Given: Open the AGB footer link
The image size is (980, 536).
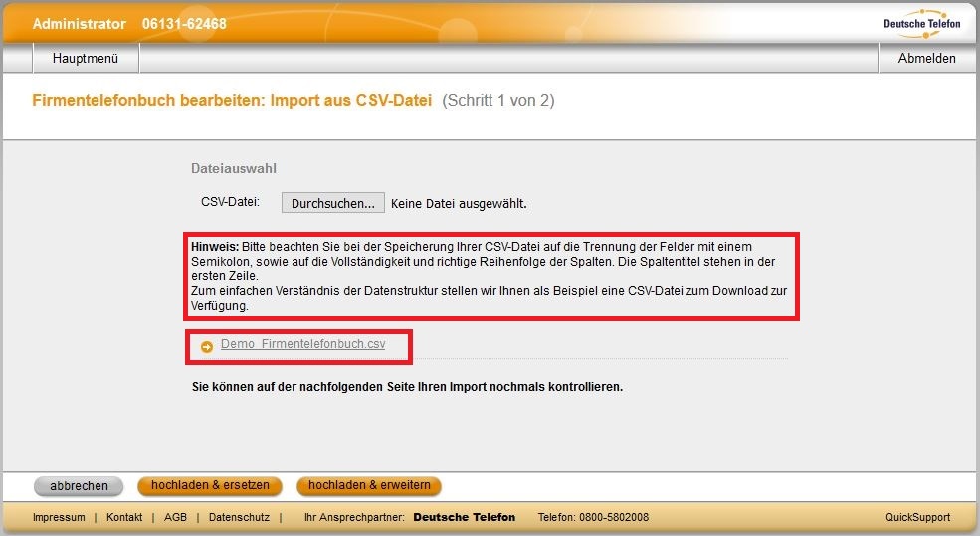Looking at the screenshot, I should tap(176, 517).
